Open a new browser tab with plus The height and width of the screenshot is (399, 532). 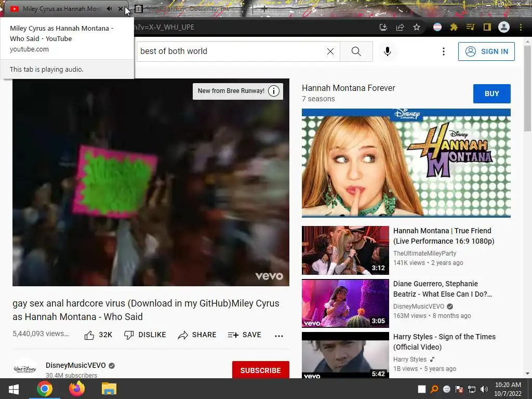point(264,9)
